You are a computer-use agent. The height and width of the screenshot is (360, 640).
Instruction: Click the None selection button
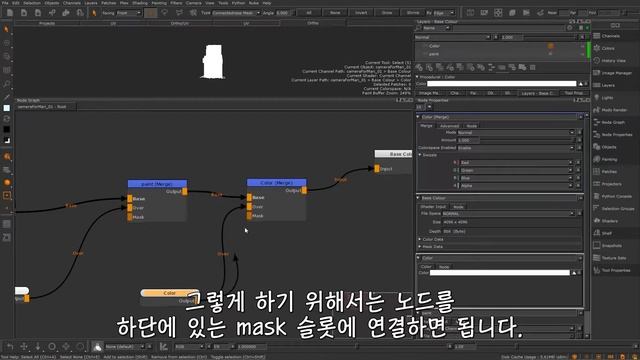[x=335, y=13]
